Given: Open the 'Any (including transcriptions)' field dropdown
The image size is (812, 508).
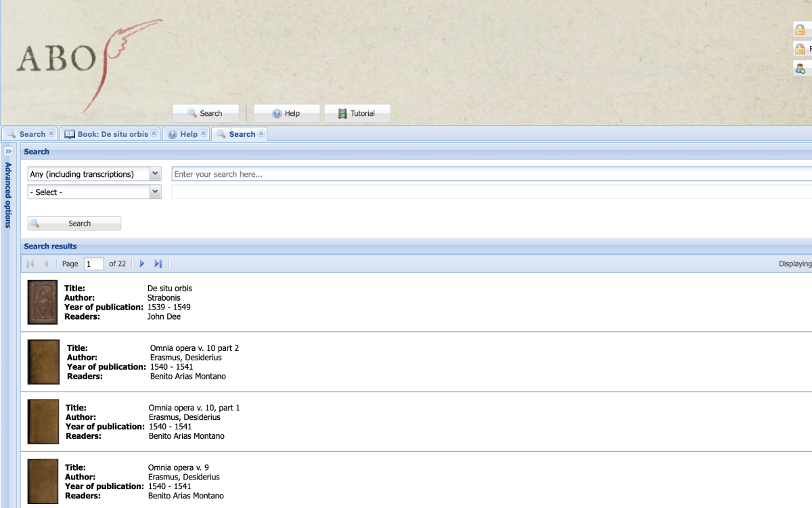Looking at the screenshot, I should 155,173.
